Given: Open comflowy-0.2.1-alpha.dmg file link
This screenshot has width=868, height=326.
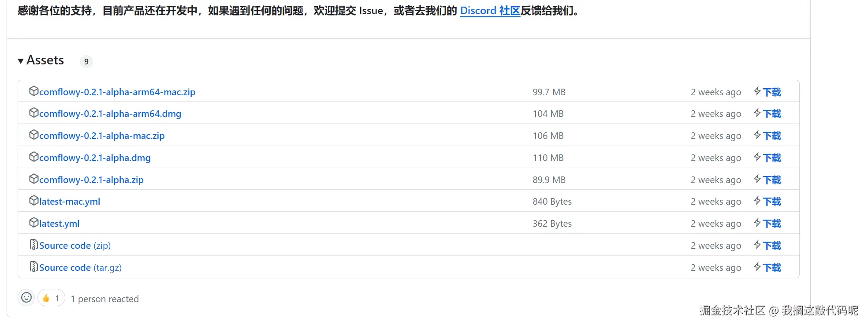Looking at the screenshot, I should (x=95, y=158).
